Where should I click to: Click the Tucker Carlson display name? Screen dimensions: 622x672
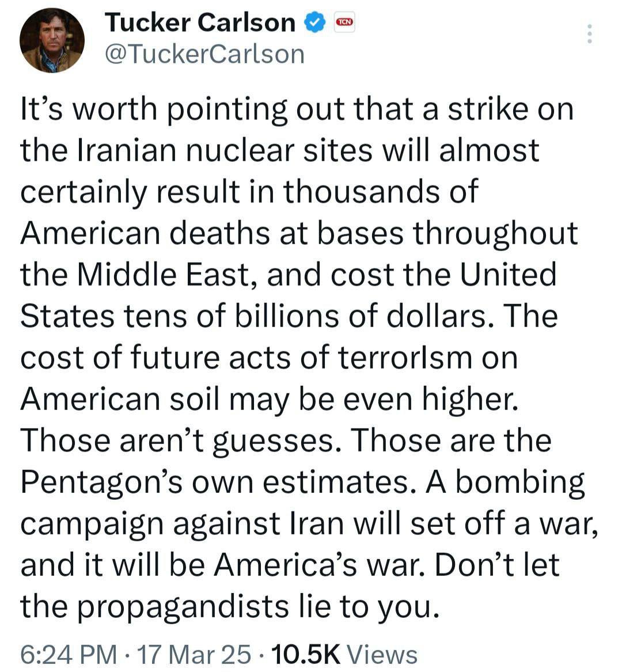(x=200, y=22)
